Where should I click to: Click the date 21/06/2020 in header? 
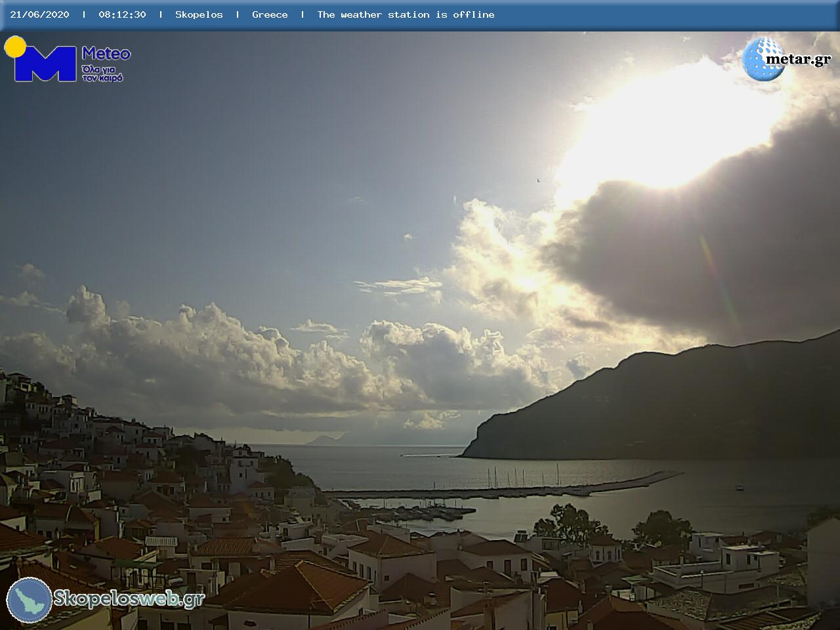click(39, 14)
